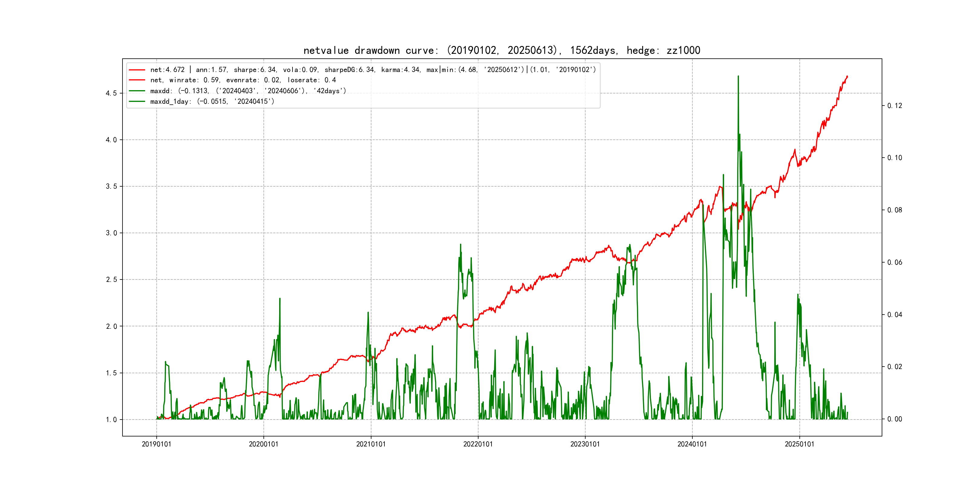Click the 20250101 x-axis label
Viewport: 980px width, 490px height.
799,444
